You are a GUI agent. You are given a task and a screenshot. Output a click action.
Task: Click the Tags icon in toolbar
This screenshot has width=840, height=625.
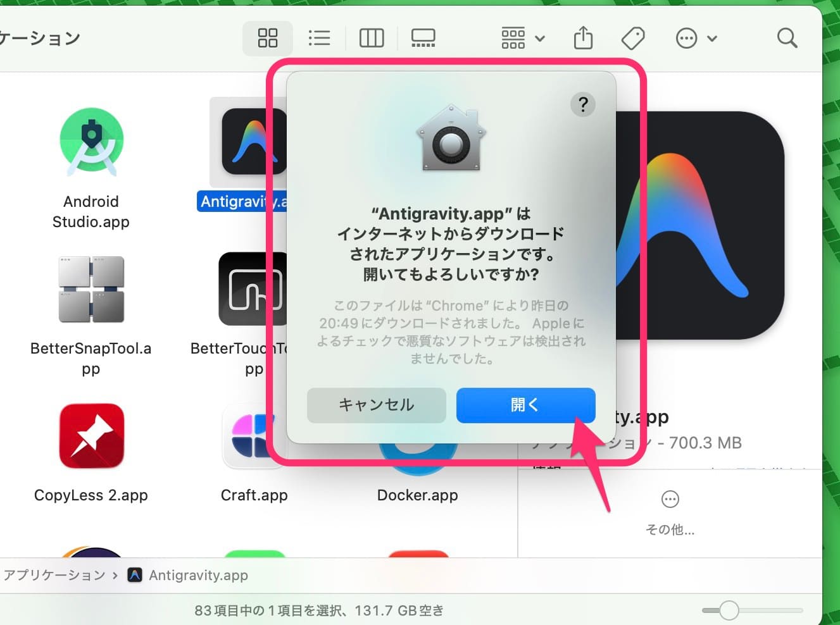click(632, 38)
